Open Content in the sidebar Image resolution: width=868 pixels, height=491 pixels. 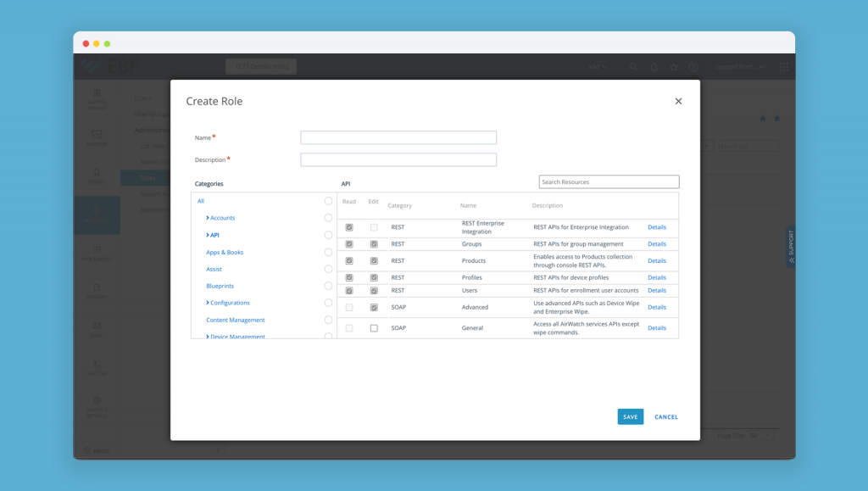97,291
